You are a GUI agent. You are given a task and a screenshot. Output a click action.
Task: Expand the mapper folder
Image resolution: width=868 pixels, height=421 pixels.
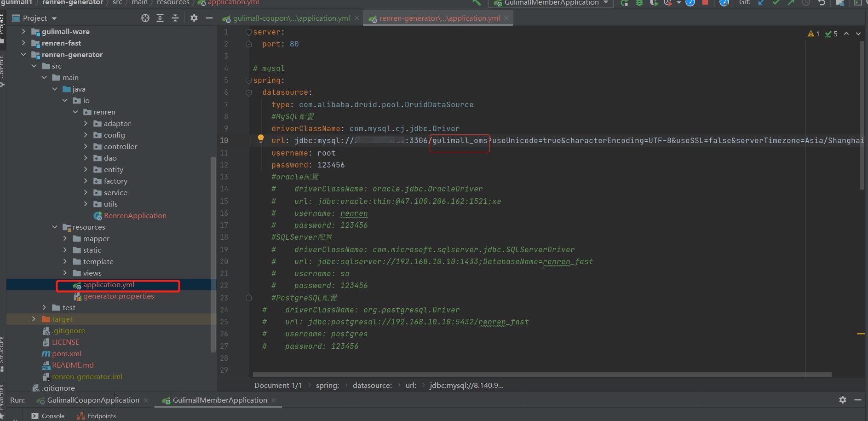pos(65,238)
